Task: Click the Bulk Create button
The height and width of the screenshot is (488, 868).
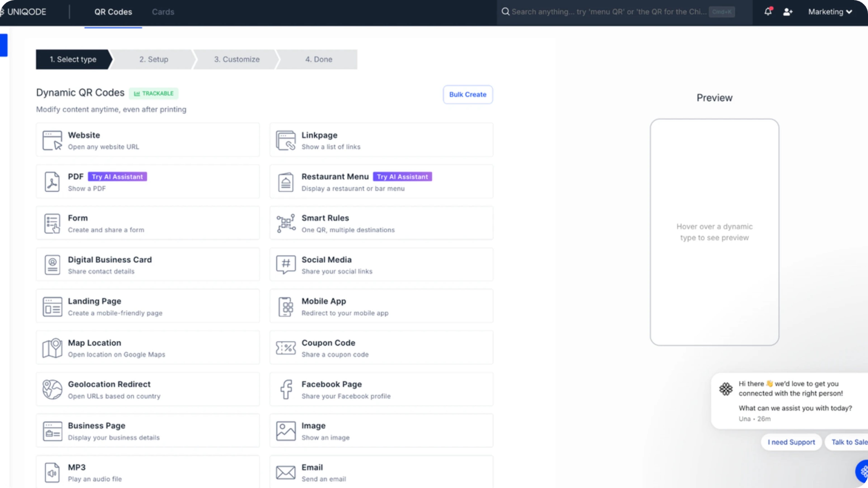Action: pos(468,95)
